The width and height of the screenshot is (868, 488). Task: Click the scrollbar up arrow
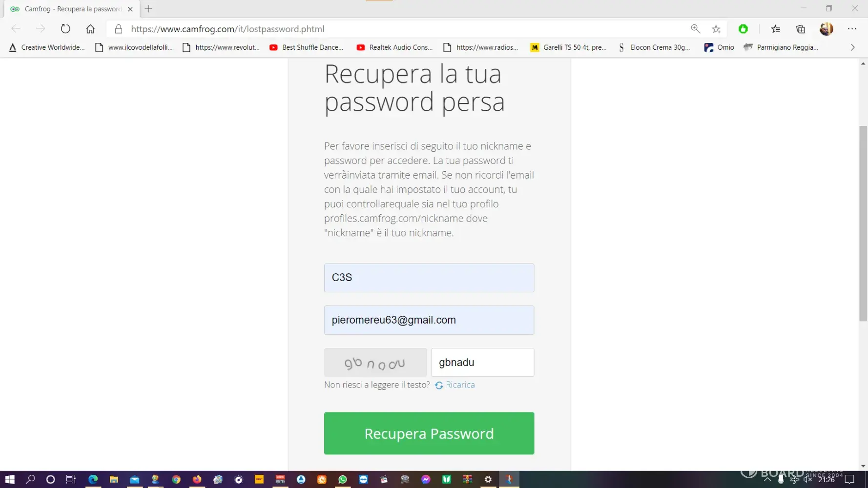[863, 63]
